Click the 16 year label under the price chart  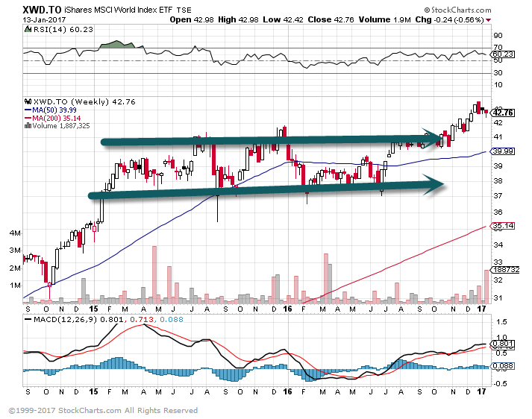tap(287, 309)
